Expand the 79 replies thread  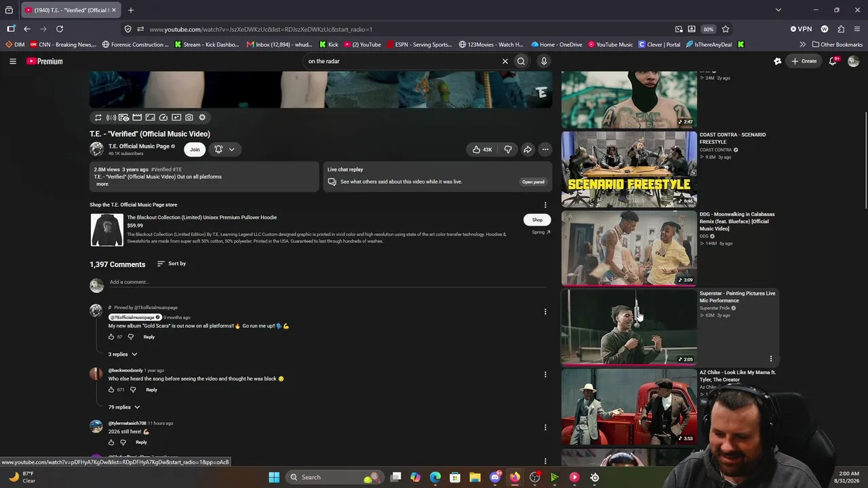coord(124,407)
